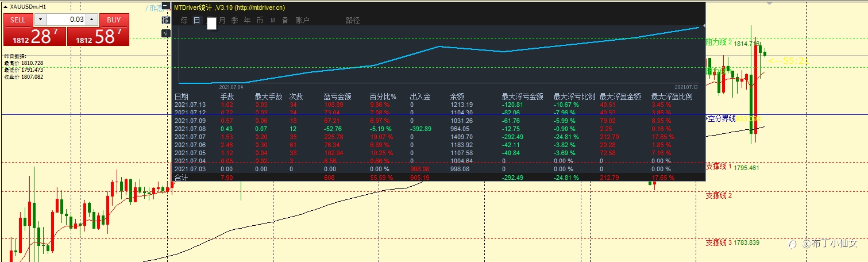
Task: Click the 合计 totals row label
Action: coord(181,178)
